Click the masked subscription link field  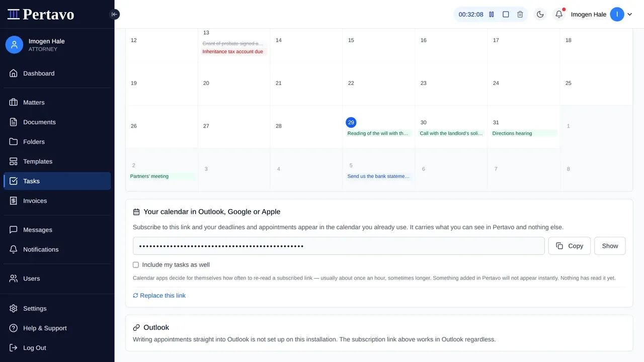tap(339, 246)
